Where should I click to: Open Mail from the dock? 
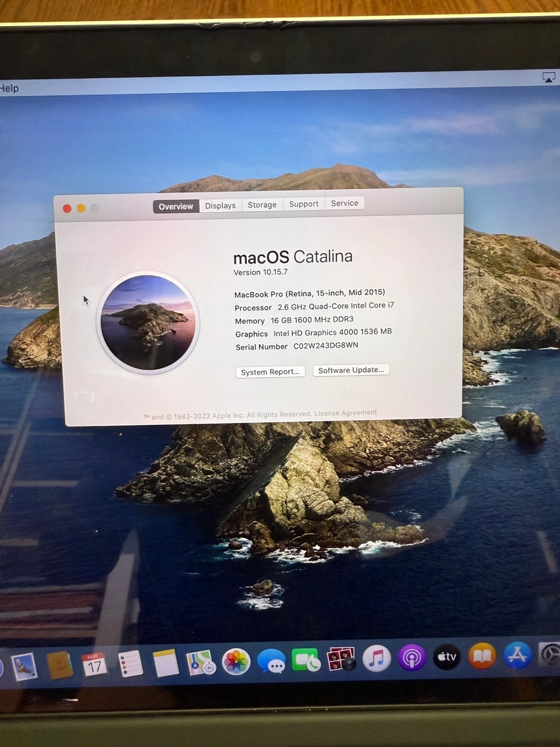[x=24, y=666]
